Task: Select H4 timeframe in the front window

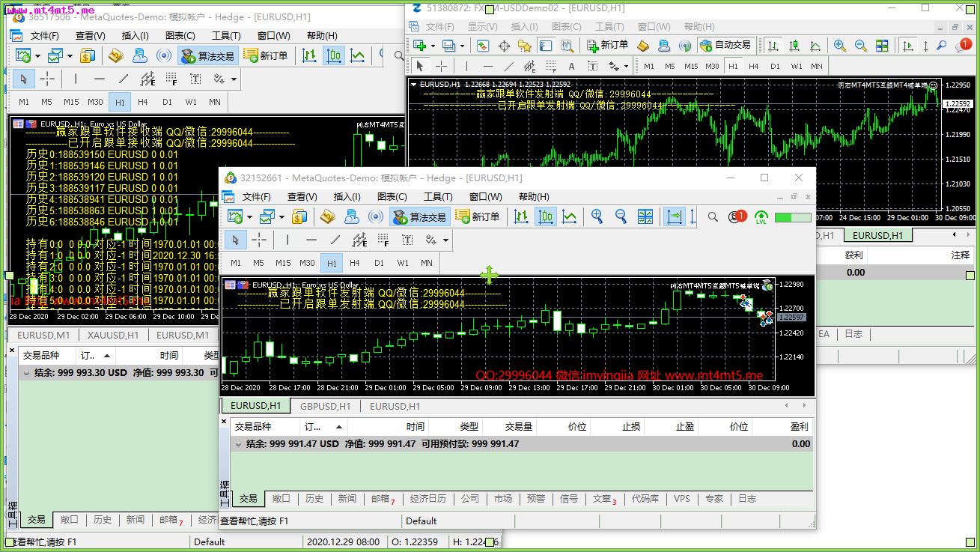Action: (355, 263)
